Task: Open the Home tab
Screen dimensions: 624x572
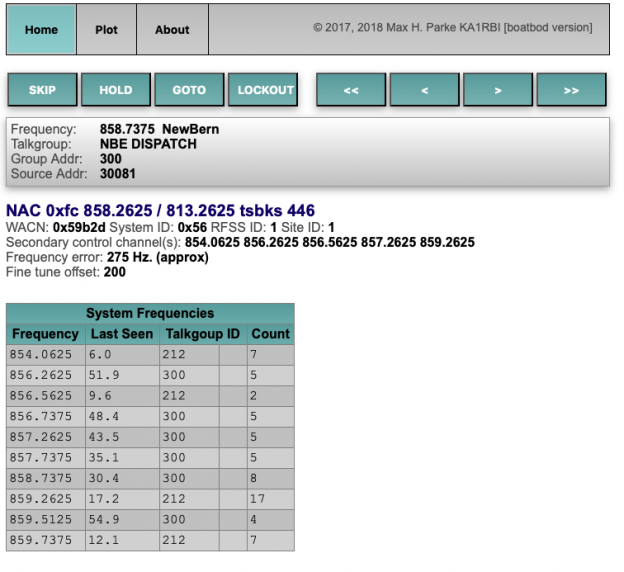Action: click(x=41, y=30)
